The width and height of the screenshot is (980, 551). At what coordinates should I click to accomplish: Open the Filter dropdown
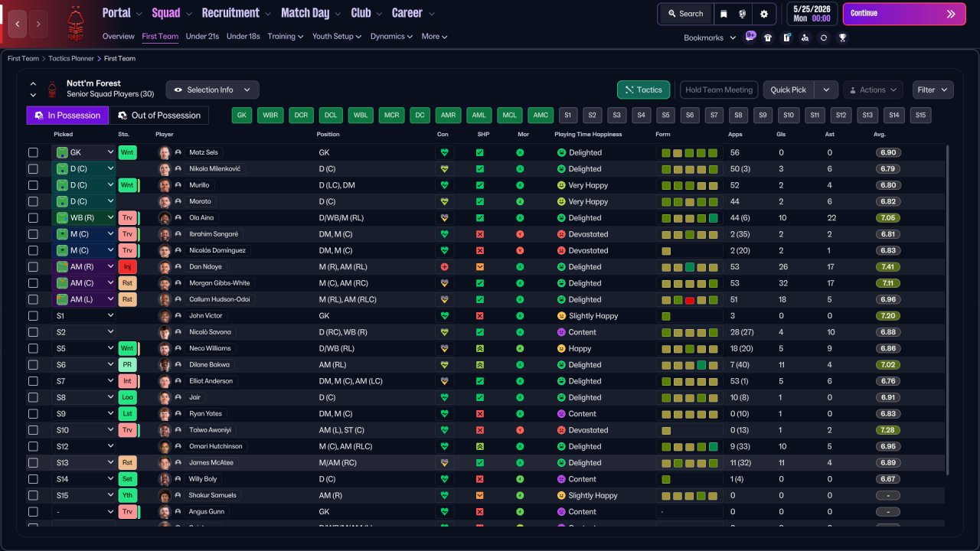[x=933, y=90]
